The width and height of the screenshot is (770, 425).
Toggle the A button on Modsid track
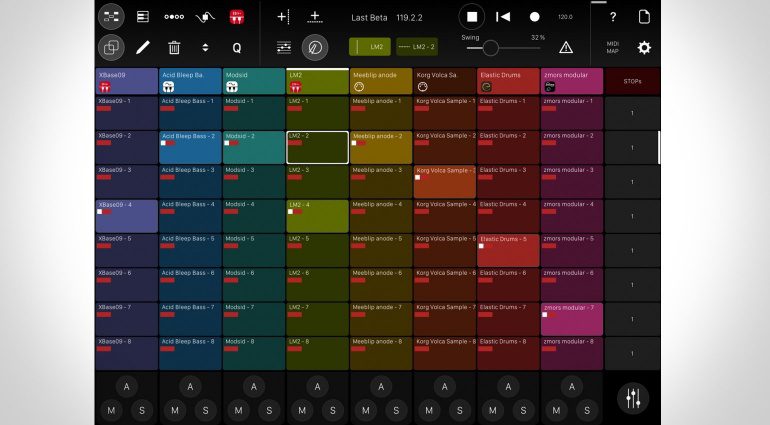click(x=253, y=387)
